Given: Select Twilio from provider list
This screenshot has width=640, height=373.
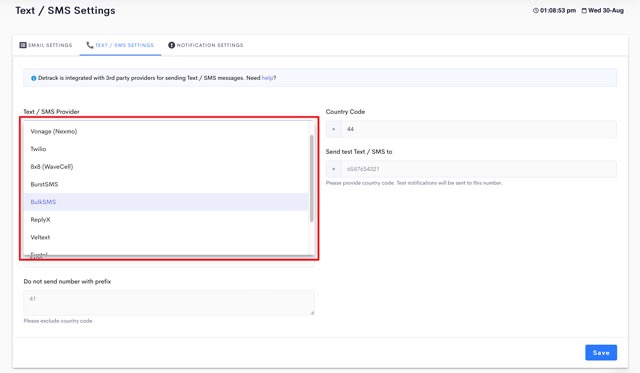Looking at the screenshot, I should pyautogui.click(x=166, y=149).
